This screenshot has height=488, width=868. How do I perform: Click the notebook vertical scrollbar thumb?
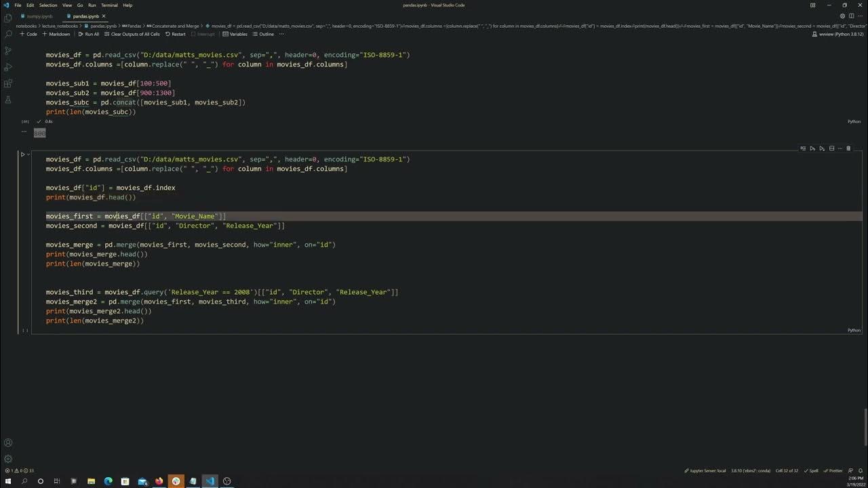865,427
